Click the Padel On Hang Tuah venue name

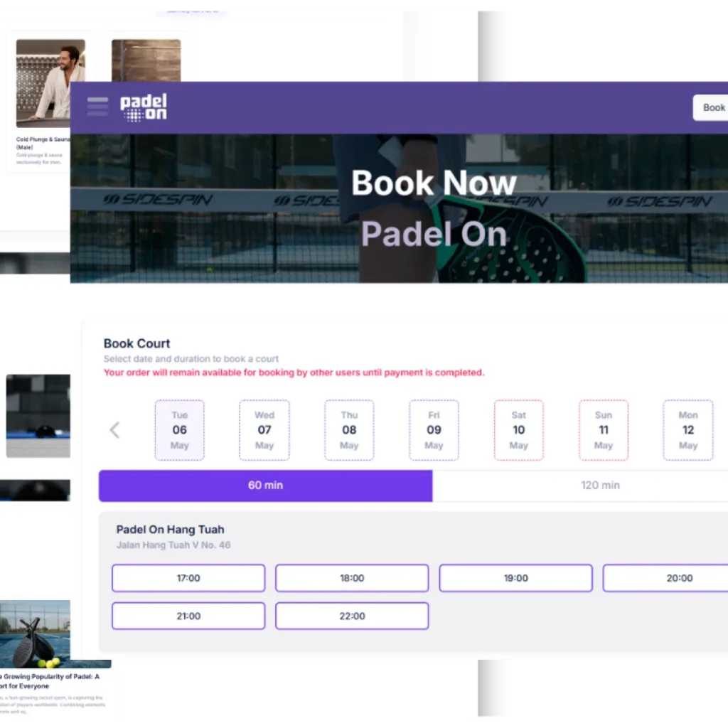170,529
